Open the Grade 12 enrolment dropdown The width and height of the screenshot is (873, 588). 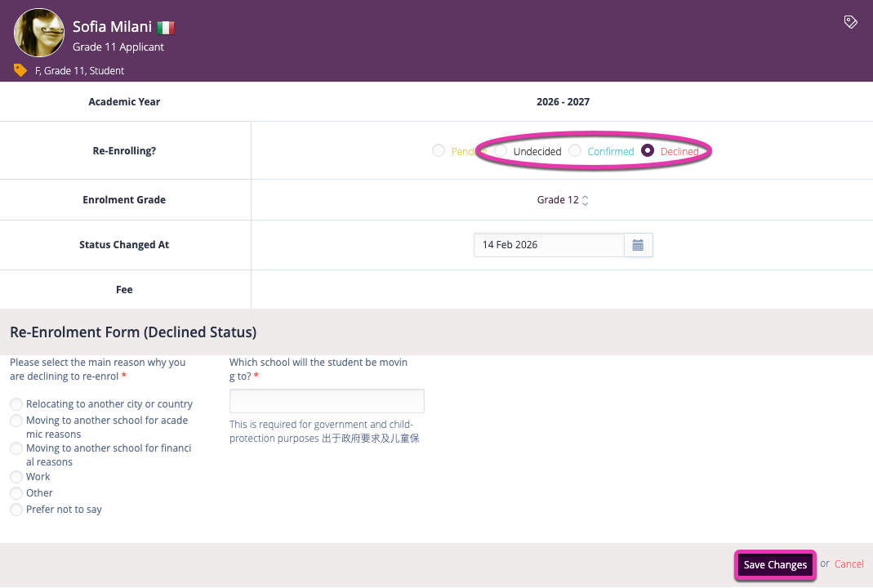click(x=563, y=200)
